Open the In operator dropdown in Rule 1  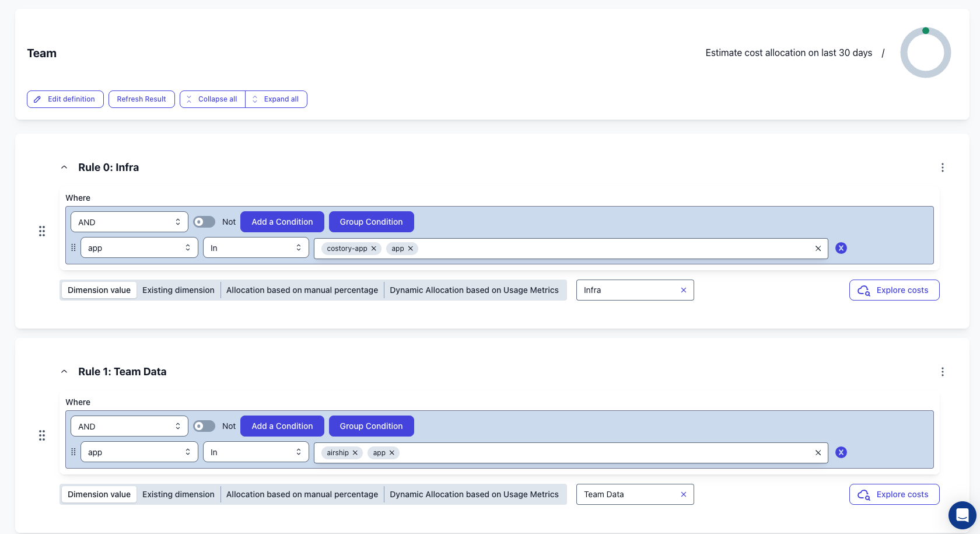[x=256, y=452]
